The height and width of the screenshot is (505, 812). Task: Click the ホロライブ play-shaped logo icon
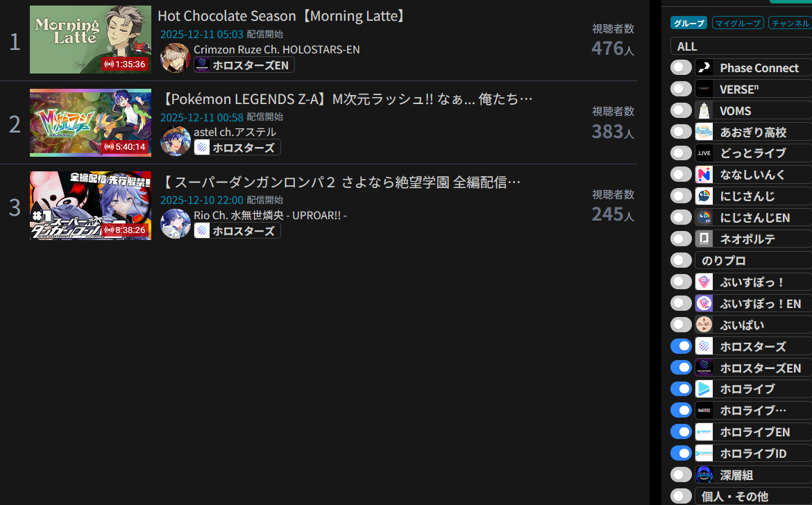(704, 388)
